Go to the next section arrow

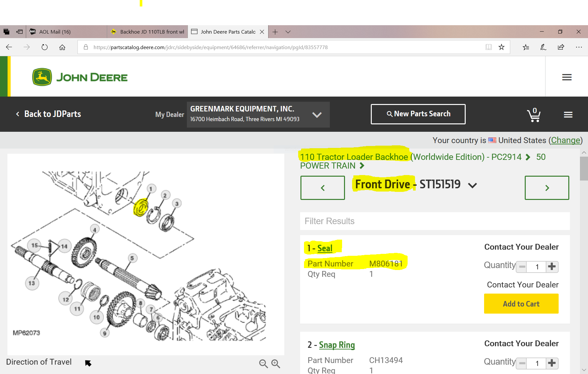[547, 188]
